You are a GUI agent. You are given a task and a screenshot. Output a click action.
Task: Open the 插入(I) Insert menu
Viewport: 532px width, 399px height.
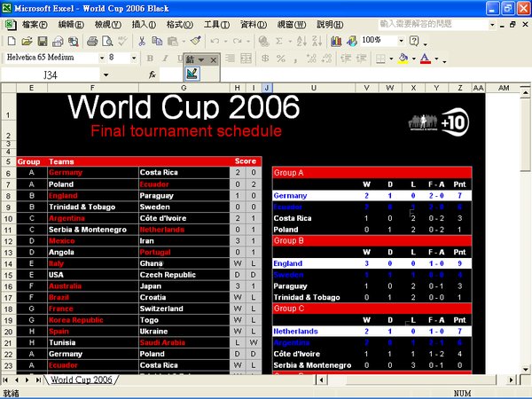point(144,25)
